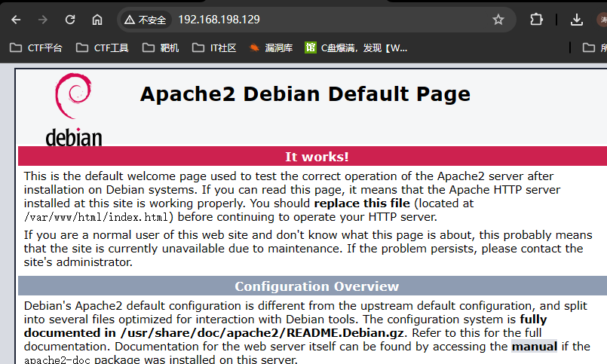Open the C盘爆满 bookmark
The height and width of the screenshot is (364, 607).
[x=356, y=48]
